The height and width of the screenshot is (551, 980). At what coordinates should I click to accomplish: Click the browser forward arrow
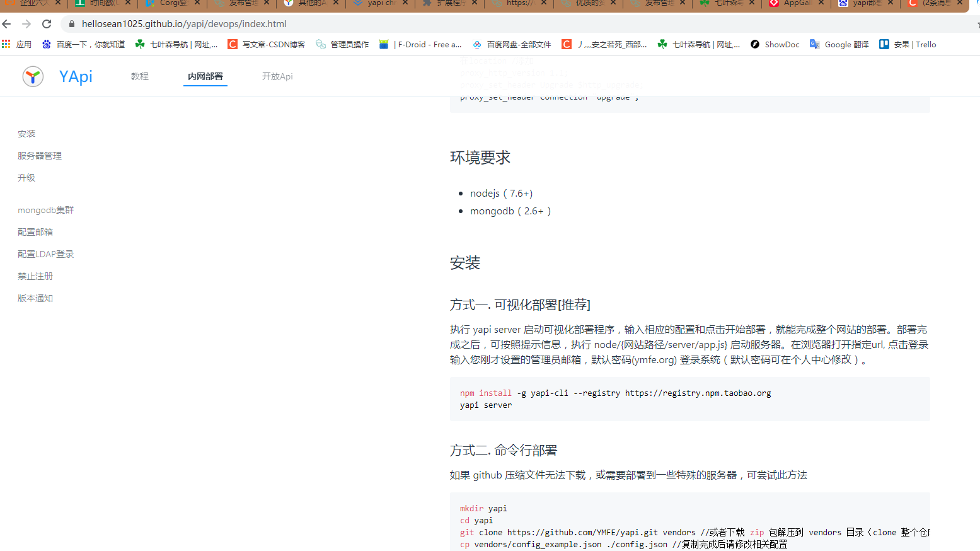tap(26, 23)
